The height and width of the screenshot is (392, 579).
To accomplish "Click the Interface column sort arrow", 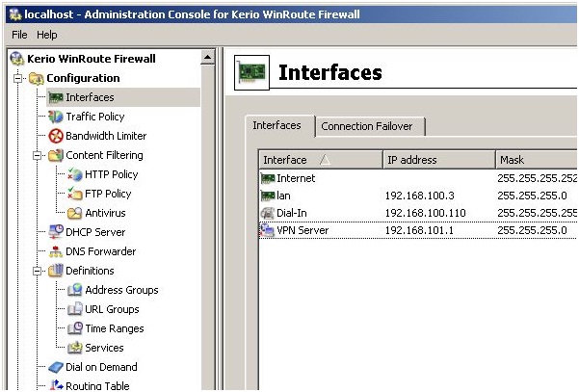I will pyautogui.click(x=325, y=160).
